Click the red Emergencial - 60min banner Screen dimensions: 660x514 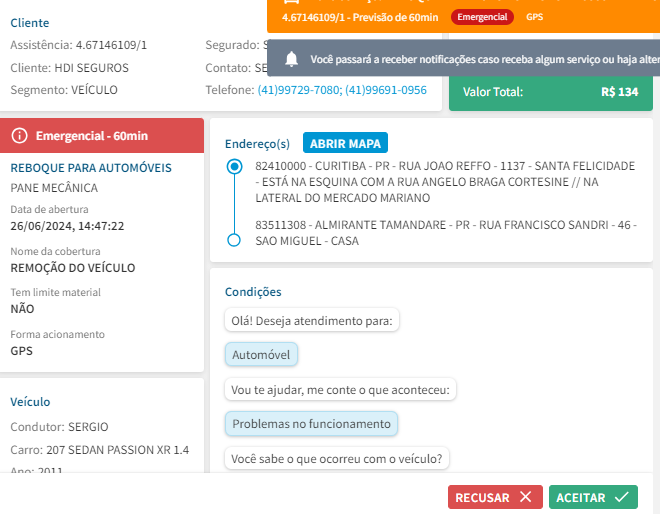point(102,136)
